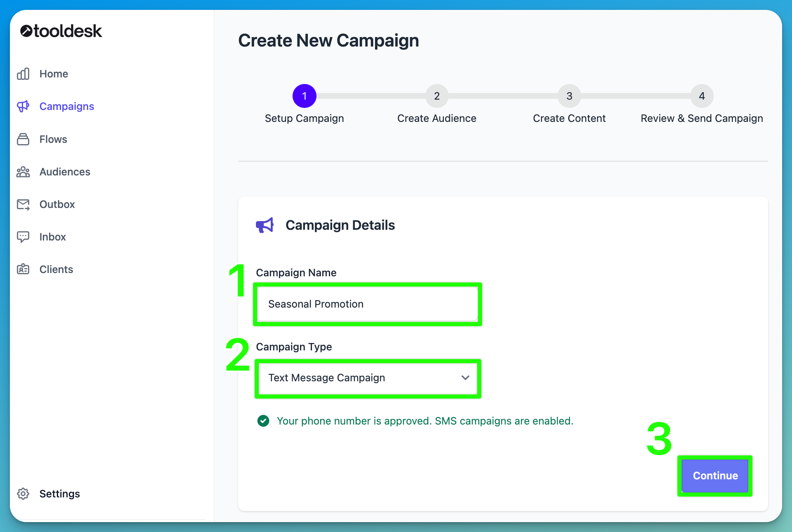Click the Continue button
This screenshot has height=532, width=792.
[x=715, y=476]
